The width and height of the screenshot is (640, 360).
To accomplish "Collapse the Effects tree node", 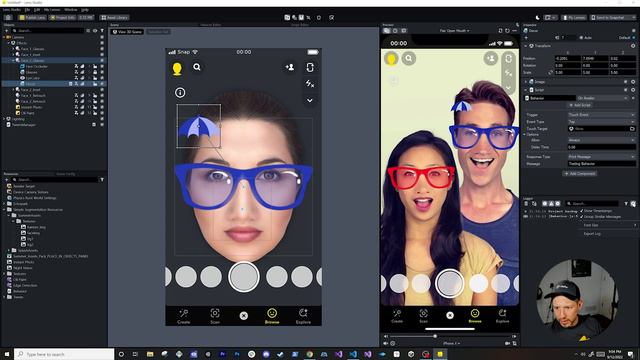I will point(9,43).
